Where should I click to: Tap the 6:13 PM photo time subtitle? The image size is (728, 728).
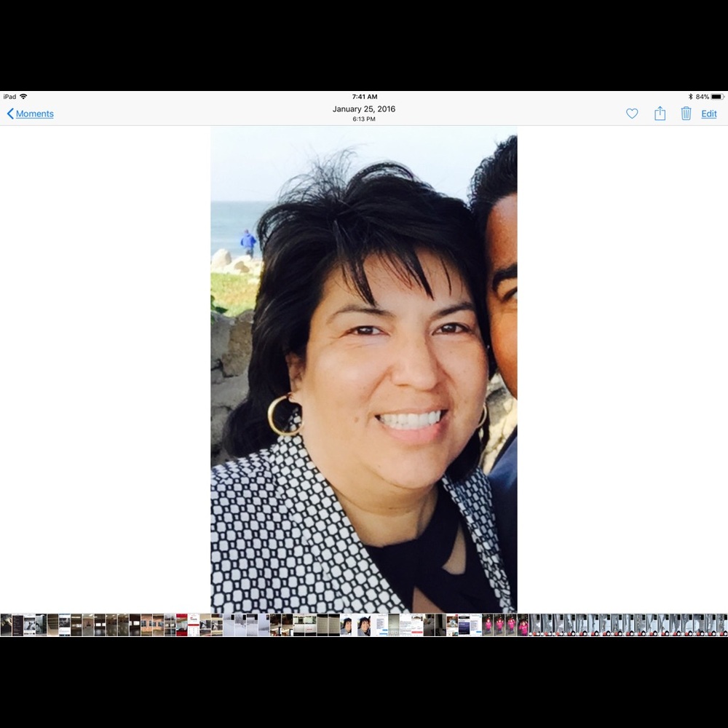[x=364, y=119]
